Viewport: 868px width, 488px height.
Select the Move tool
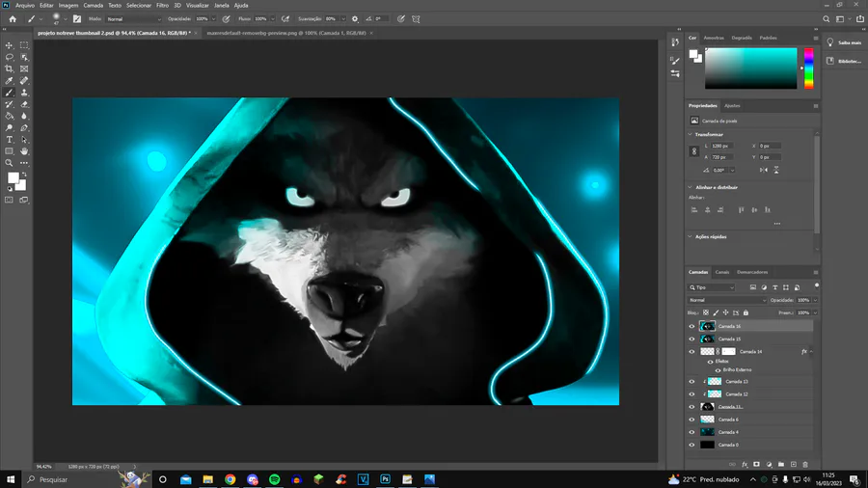[10, 45]
